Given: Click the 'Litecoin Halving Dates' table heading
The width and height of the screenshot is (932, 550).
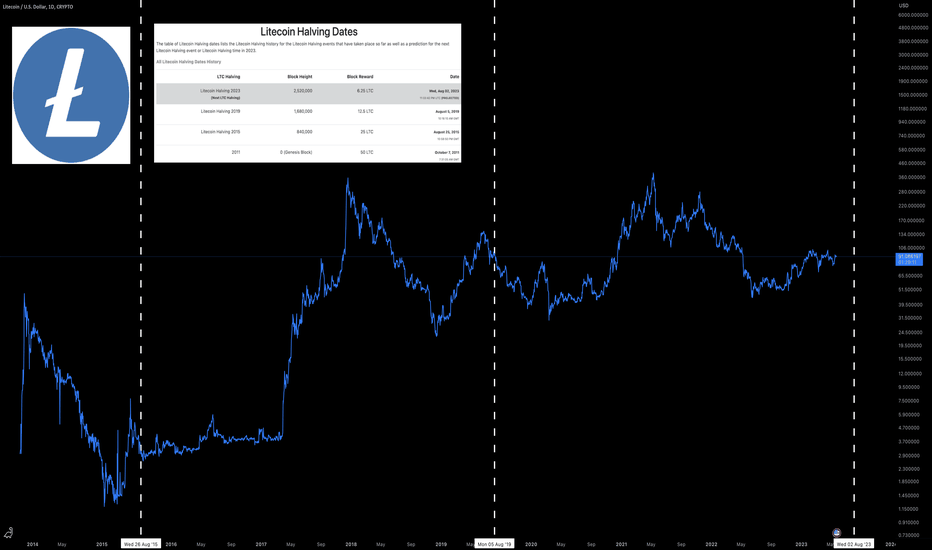Looking at the screenshot, I should tap(309, 32).
